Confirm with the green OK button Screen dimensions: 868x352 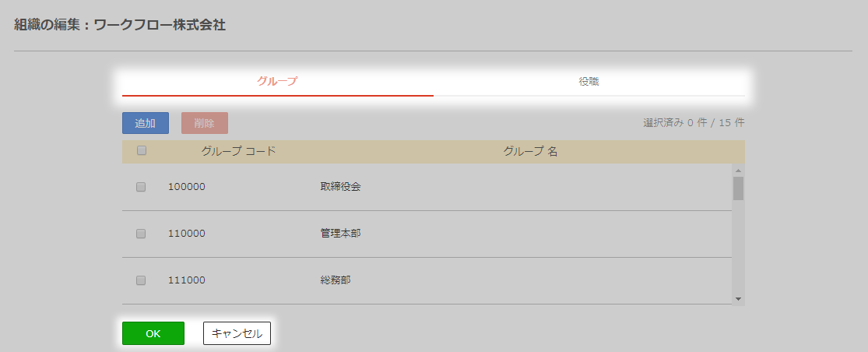(x=153, y=333)
